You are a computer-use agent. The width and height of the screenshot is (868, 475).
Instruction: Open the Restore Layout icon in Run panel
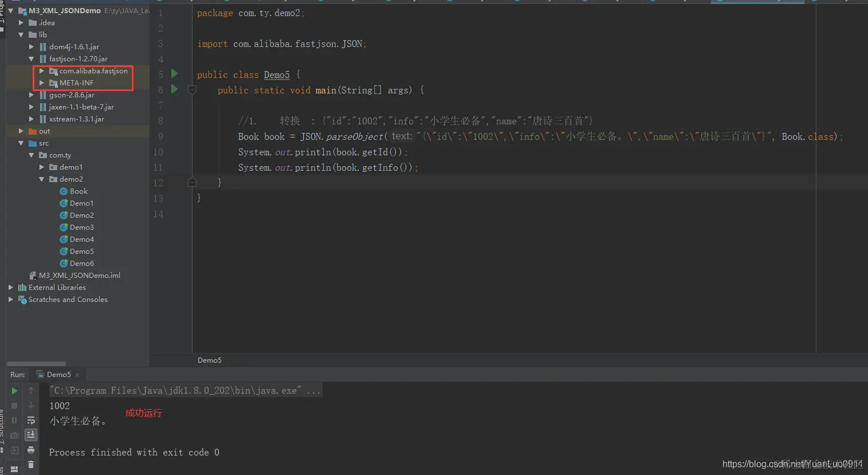[x=14, y=469]
